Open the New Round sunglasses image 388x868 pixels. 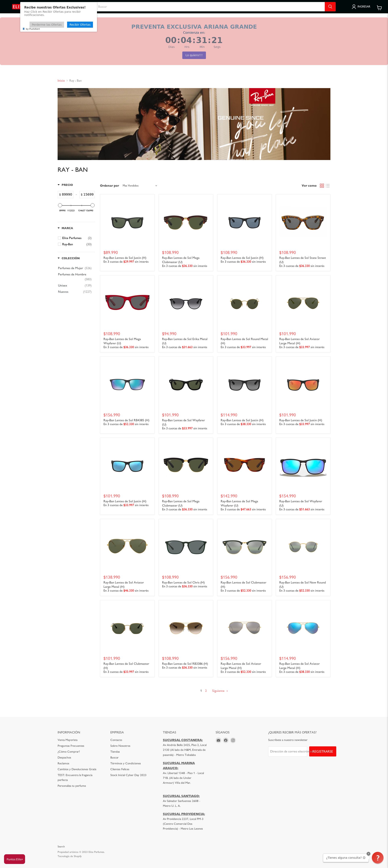(x=303, y=547)
